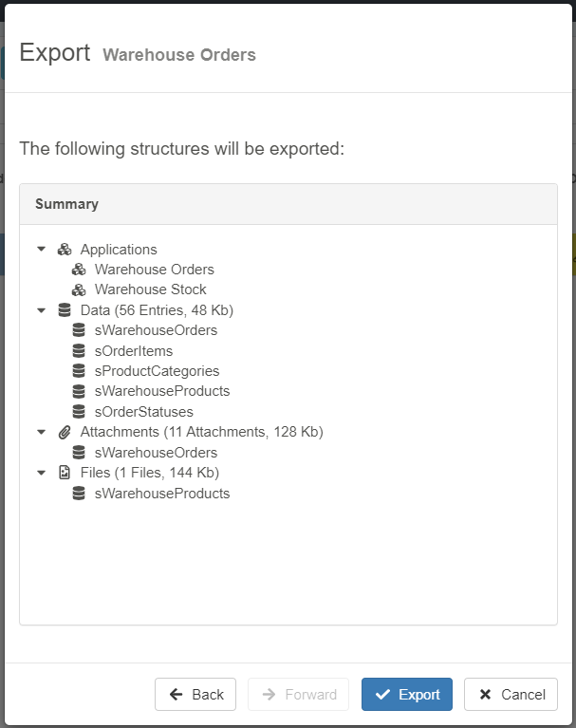Screen dimensions: 576x728
Task: Cancel the export dialog
Action: pyautogui.click(x=511, y=695)
